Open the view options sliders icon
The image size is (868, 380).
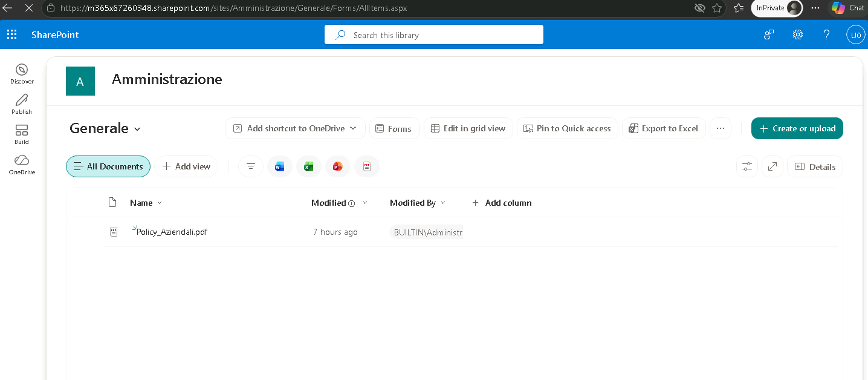click(x=747, y=166)
